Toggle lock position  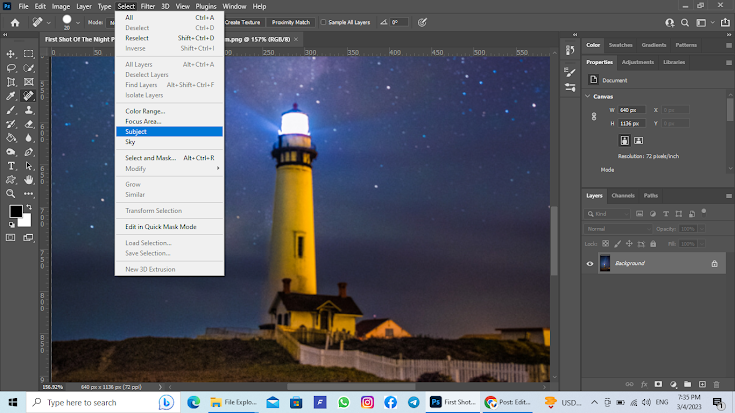pos(629,244)
